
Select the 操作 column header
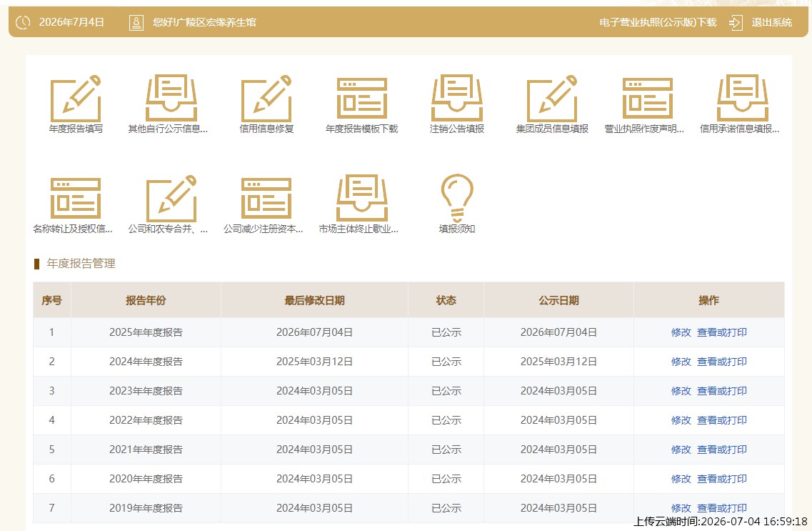[708, 300]
